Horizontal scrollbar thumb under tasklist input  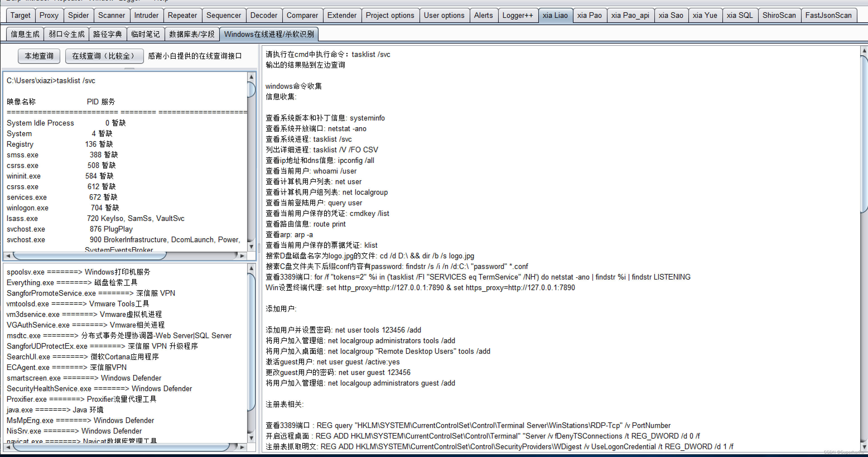point(89,256)
